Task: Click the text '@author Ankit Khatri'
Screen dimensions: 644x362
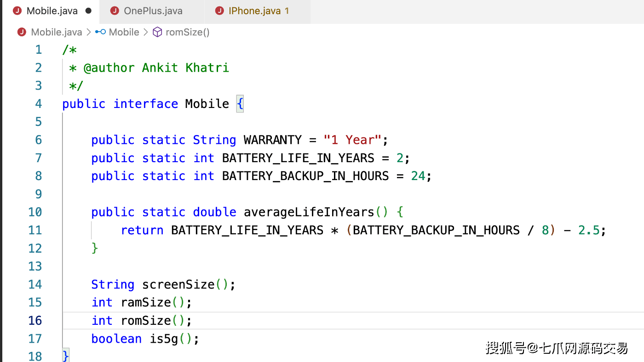Action: click(x=156, y=68)
